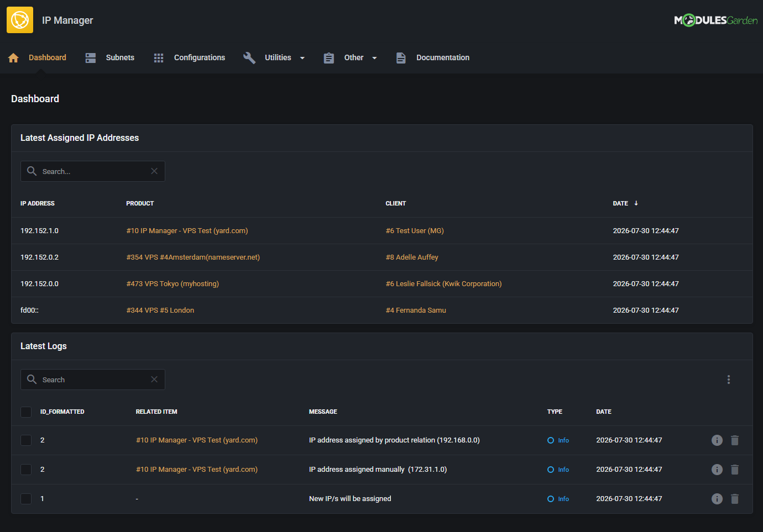
Task: Sort by PRODUCT column header
Action: (x=140, y=204)
